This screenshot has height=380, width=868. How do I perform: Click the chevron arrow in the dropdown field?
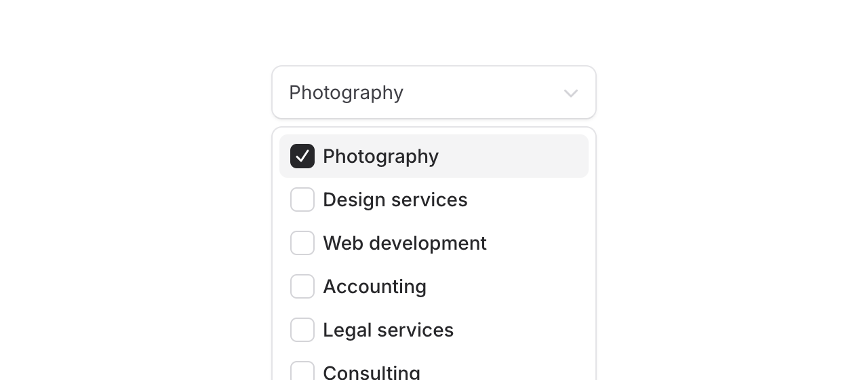(x=571, y=93)
